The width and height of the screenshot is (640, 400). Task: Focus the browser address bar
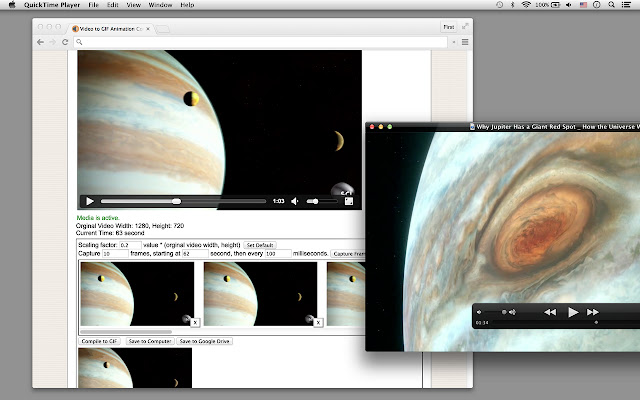coord(260,42)
